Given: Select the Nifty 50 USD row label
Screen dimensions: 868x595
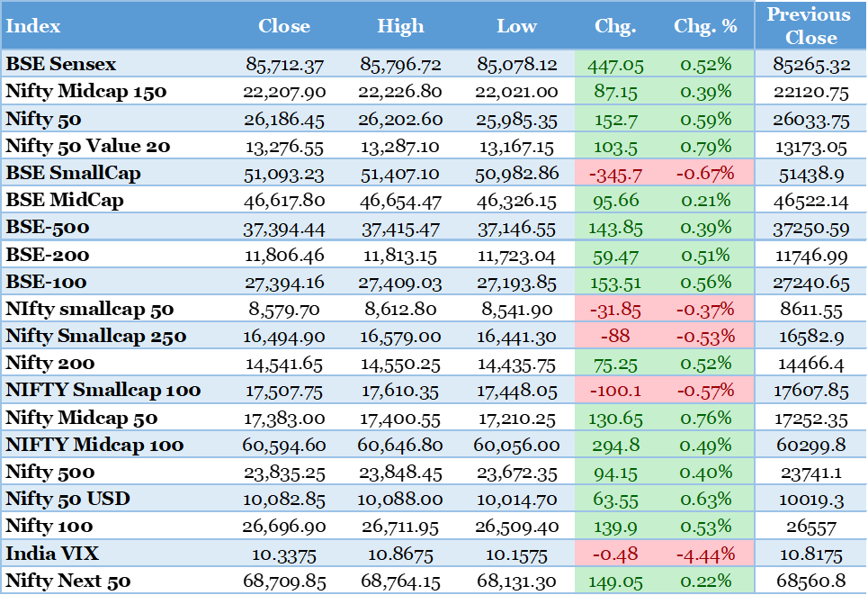Looking at the screenshot, I should [x=67, y=499].
